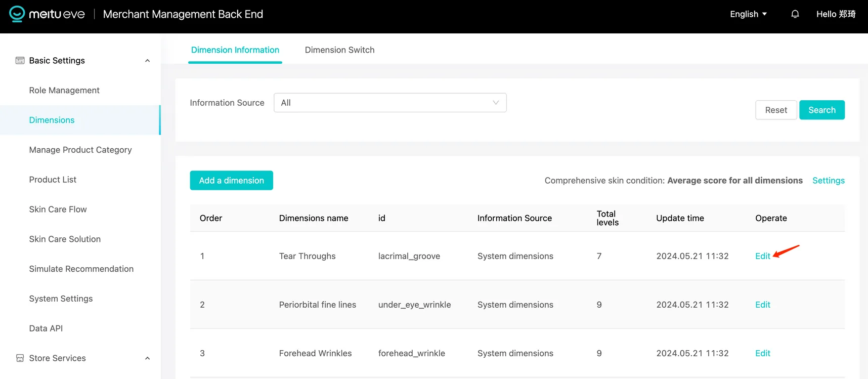Edit the Tear Throughs dimension

click(x=763, y=256)
